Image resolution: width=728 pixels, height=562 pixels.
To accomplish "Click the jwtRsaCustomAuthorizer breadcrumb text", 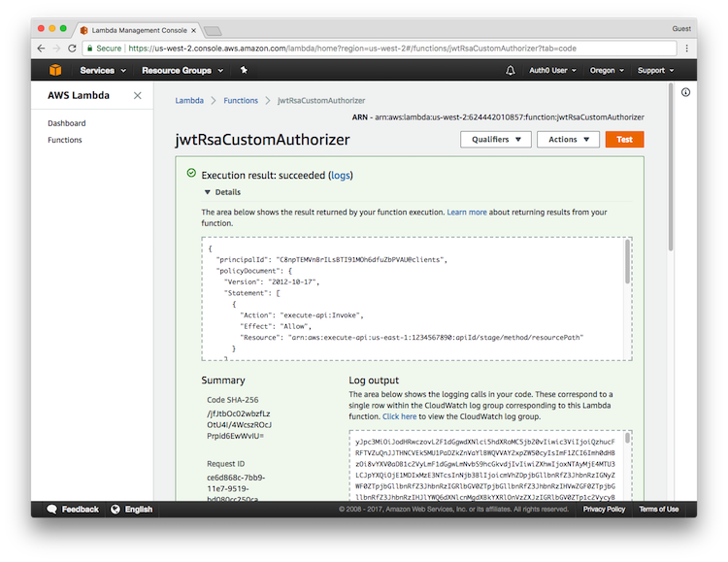I will [321, 101].
